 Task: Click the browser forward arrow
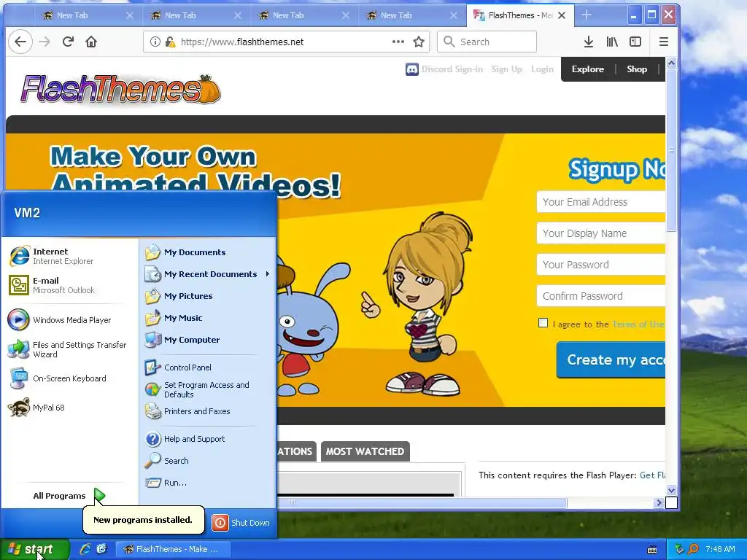point(44,42)
